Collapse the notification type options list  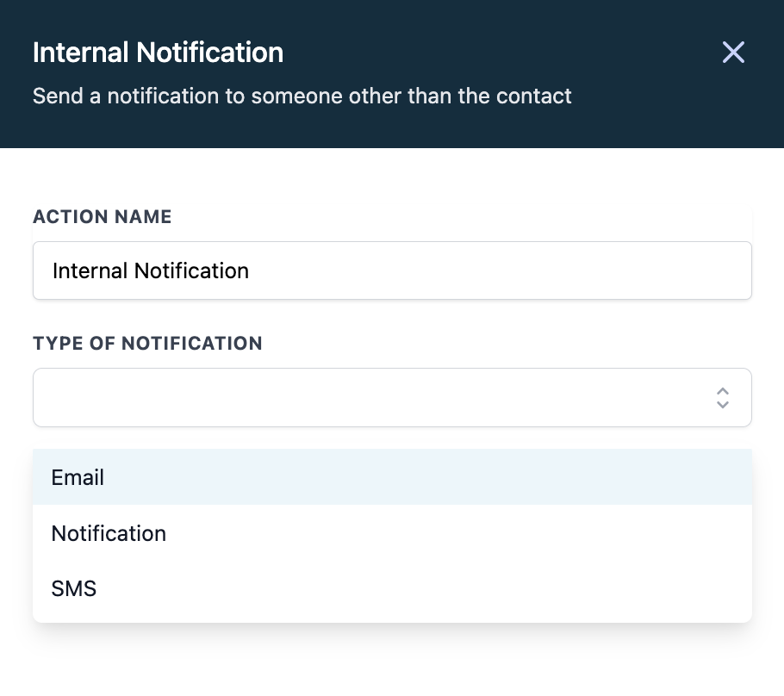coord(723,397)
